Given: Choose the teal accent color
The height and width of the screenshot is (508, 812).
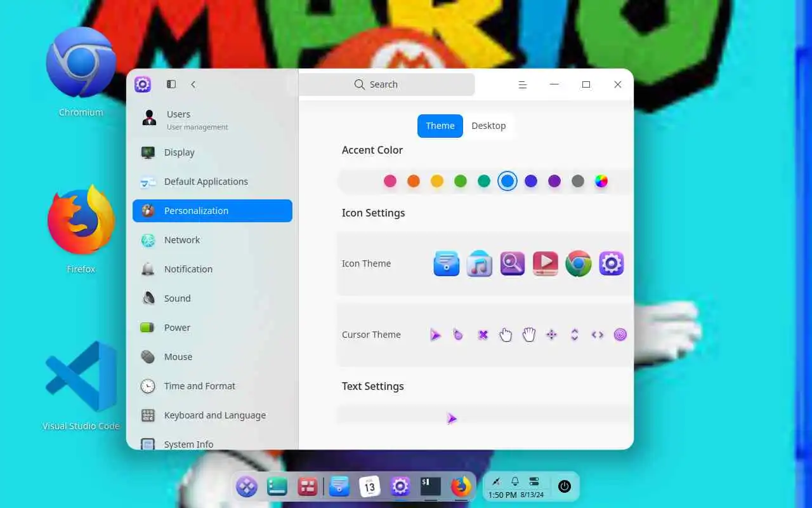Looking at the screenshot, I should click(484, 182).
